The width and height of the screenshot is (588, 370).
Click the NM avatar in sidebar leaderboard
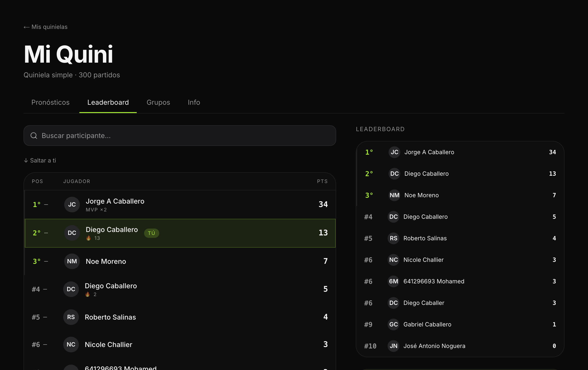[394, 195]
